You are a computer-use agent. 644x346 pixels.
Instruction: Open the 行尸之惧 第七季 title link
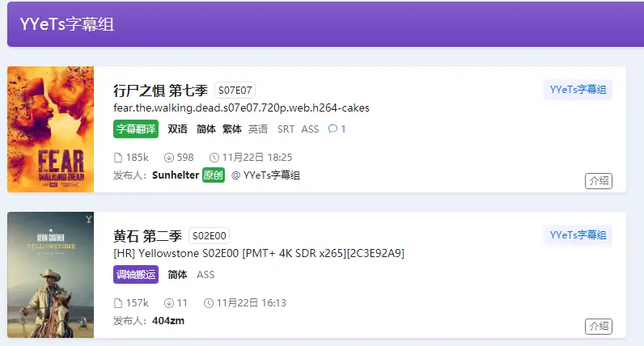[x=160, y=91]
